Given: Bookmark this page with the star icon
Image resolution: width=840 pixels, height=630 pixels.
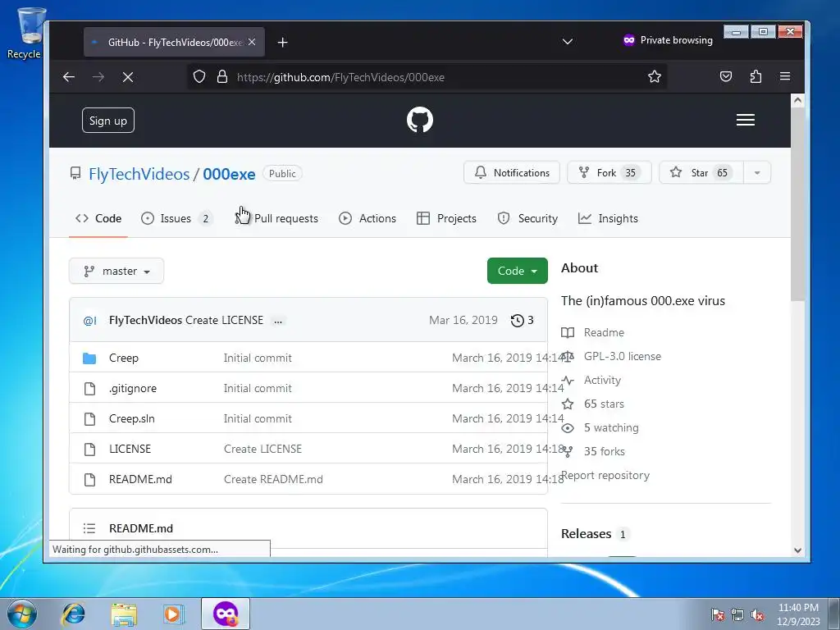Looking at the screenshot, I should [654, 77].
